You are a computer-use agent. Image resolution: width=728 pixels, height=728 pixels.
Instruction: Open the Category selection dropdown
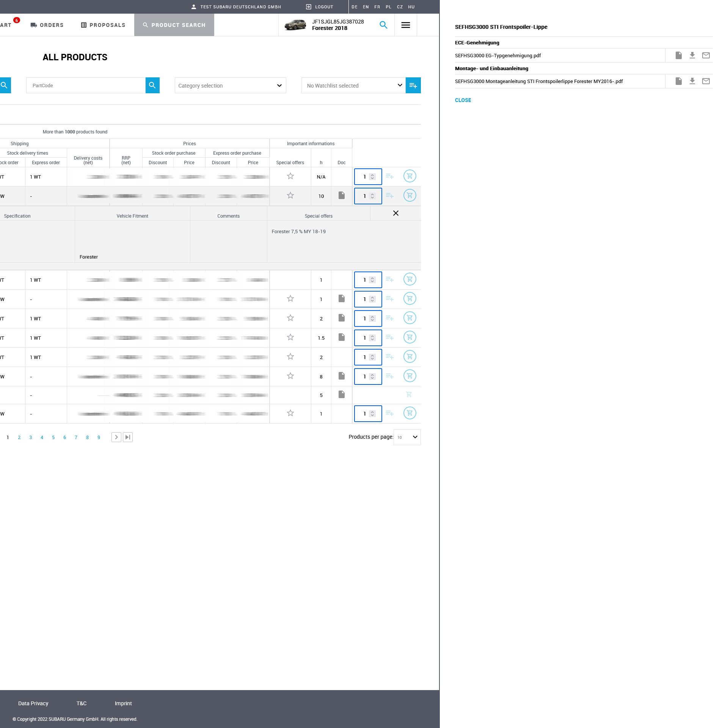point(230,86)
